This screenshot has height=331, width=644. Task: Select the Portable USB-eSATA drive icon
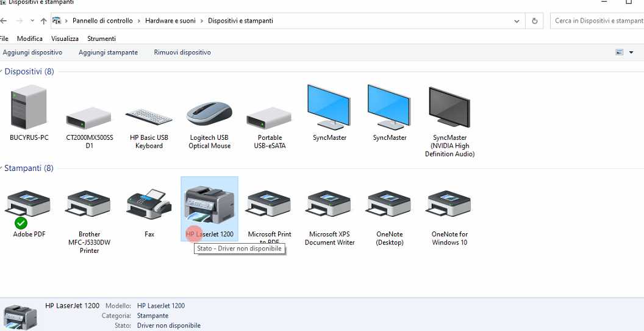pos(269,118)
